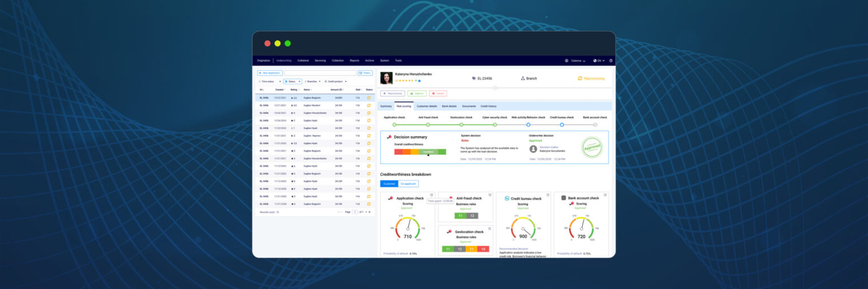
Task: Switch to the Customer details tab
Action: (x=427, y=106)
